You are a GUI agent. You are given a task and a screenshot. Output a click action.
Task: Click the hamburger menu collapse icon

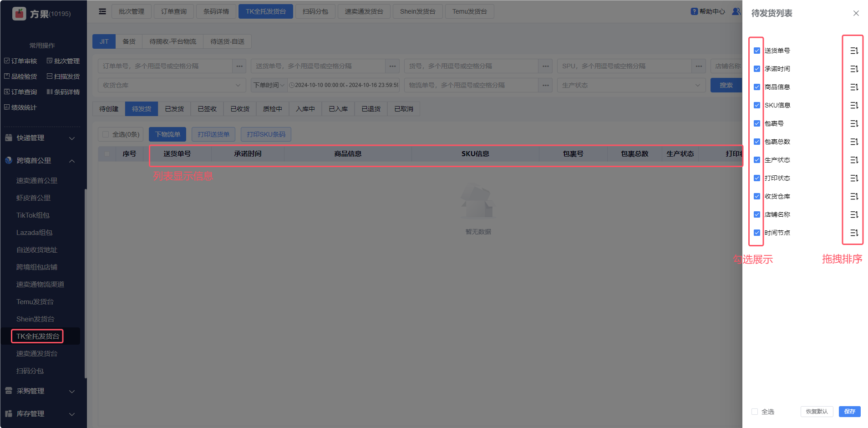point(102,11)
